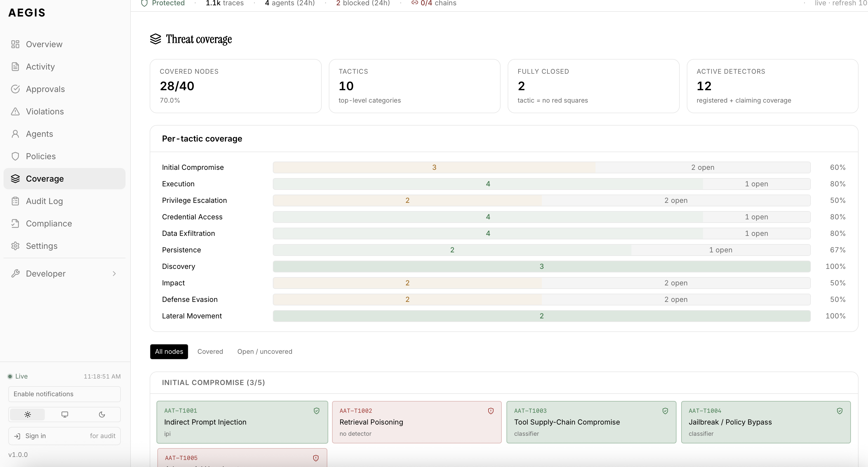Click the Initial Compromise coverage bar
Image resolution: width=868 pixels, height=467 pixels.
pos(542,167)
